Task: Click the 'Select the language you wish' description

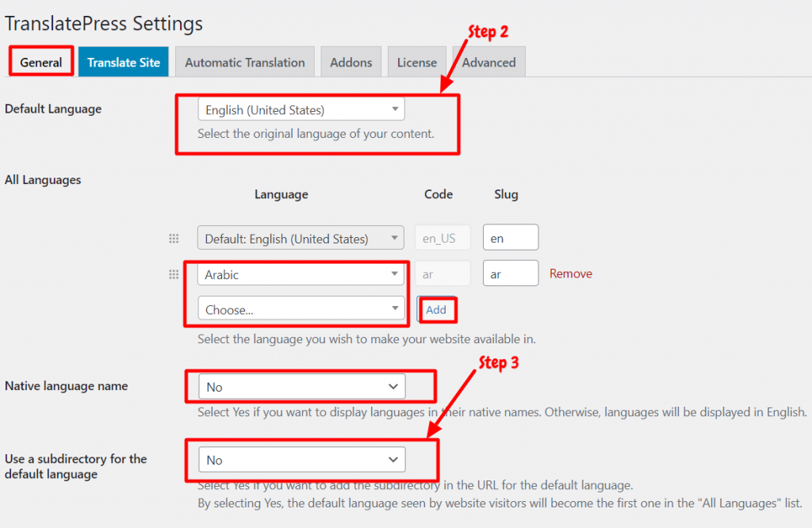Action: click(x=366, y=339)
